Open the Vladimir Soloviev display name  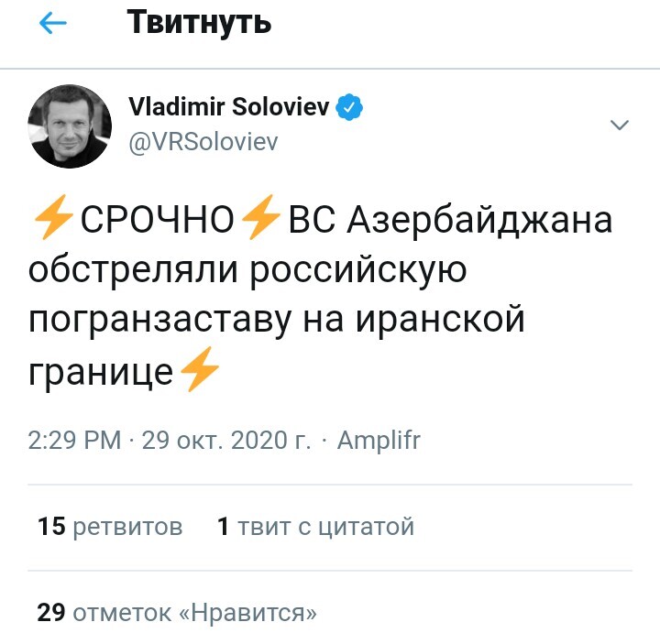pos(229,107)
